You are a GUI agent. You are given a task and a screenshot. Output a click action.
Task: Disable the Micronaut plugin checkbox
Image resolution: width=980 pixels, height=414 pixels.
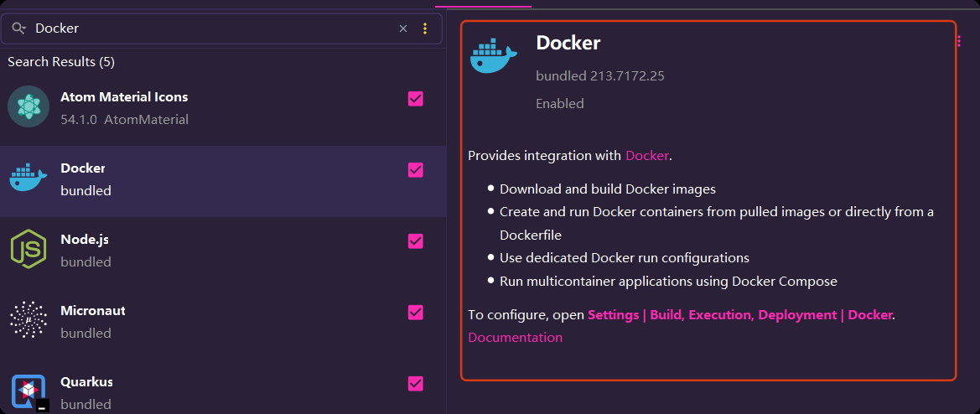[x=416, y=313]
